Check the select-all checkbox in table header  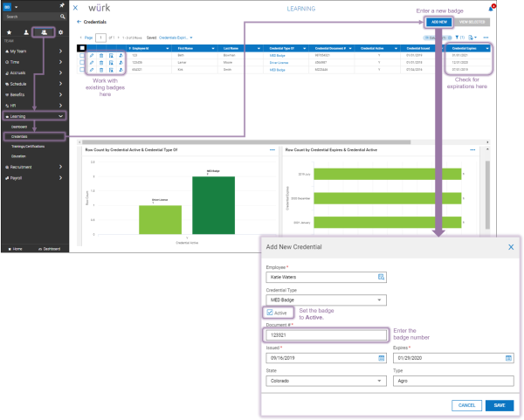82,48
